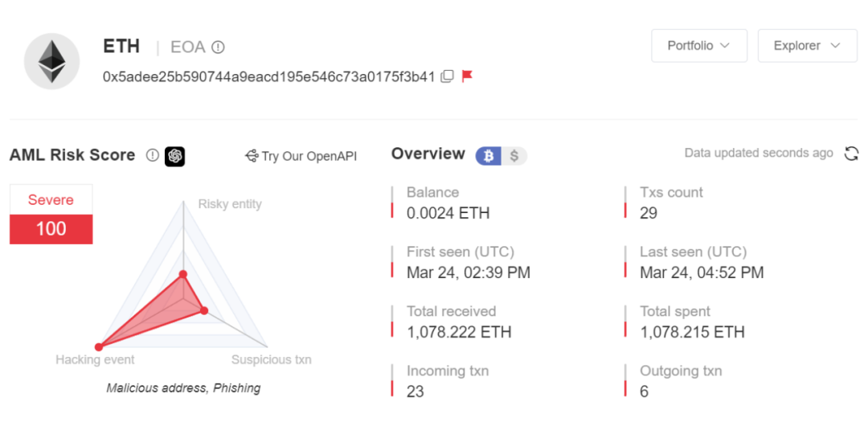Image resolution: width=868 pixels, height=422 pixels.
Task: Click the ETH chain title
Action: pyautogui.click(x=121, y=46)
